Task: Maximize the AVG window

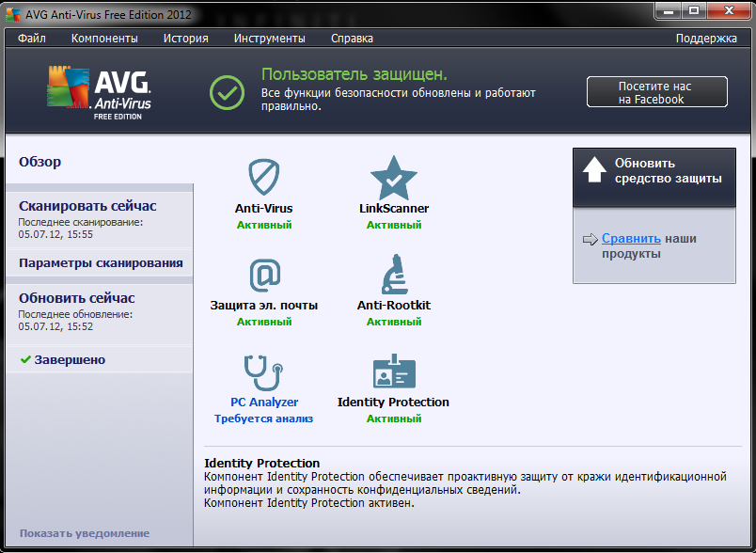Action: (694, 10)
